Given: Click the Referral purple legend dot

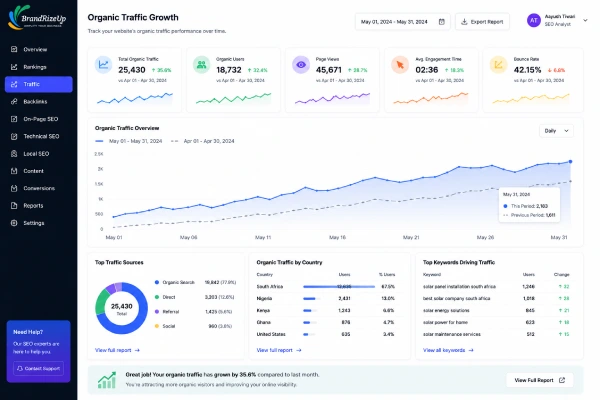Looking at the screenshot, I should [157, 311].
